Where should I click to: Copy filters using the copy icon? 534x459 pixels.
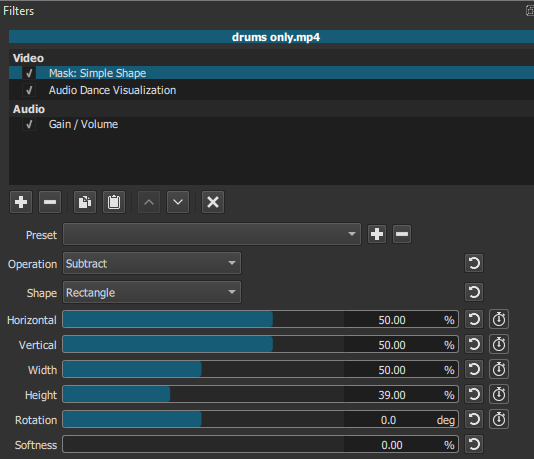click(85, 202)
